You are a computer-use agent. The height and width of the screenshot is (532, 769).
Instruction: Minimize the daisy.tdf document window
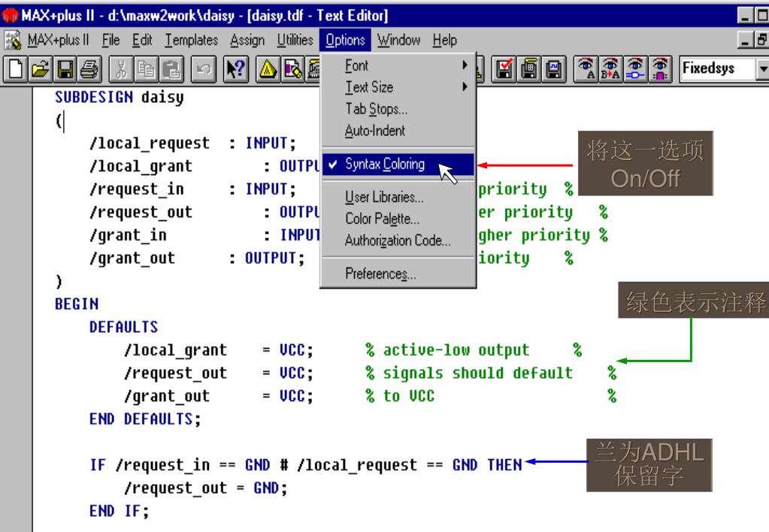(746, 40)
